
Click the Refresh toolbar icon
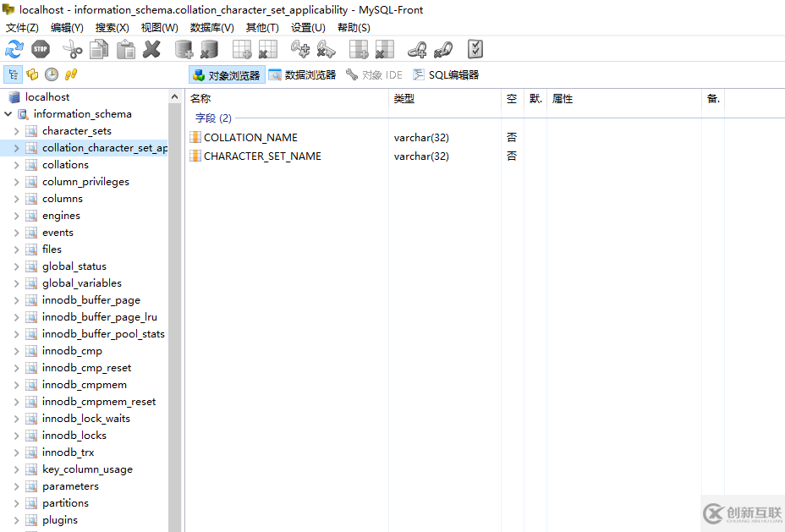pos(14,49)
